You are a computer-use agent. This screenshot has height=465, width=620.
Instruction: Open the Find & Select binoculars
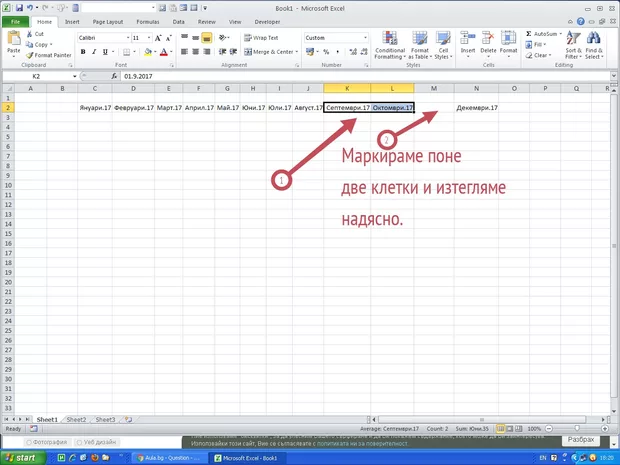tap(593, 39)
